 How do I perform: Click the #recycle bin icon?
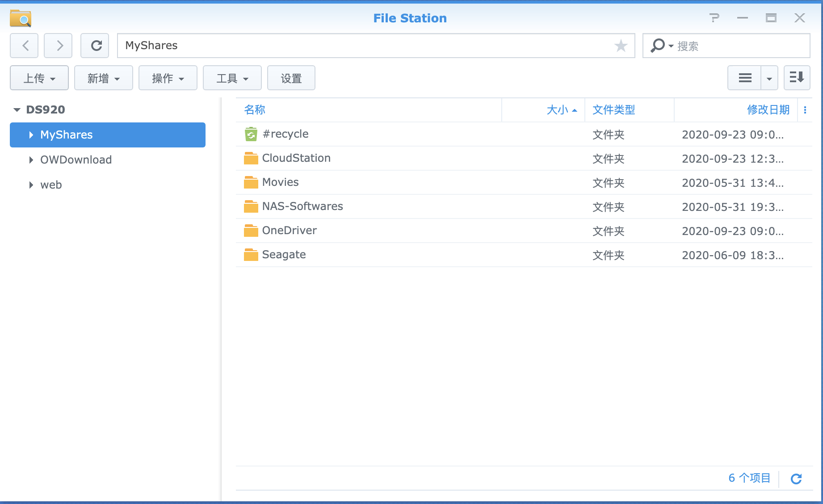pyautogui.click(x=251, y=134)
